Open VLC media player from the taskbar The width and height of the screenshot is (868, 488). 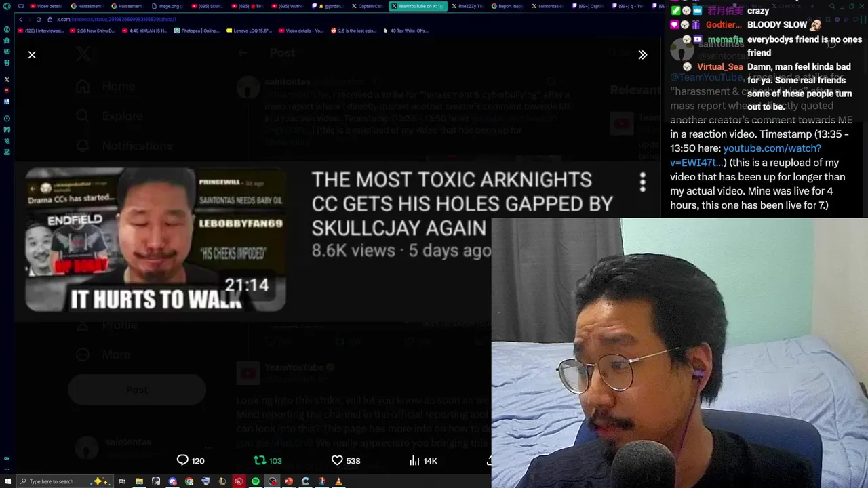tap(338, 481)
